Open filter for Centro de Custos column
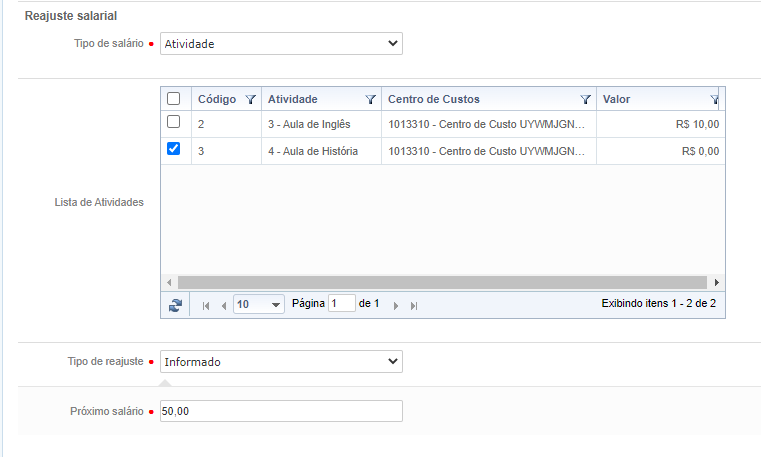Screen dimensions: 773x457 586,100
